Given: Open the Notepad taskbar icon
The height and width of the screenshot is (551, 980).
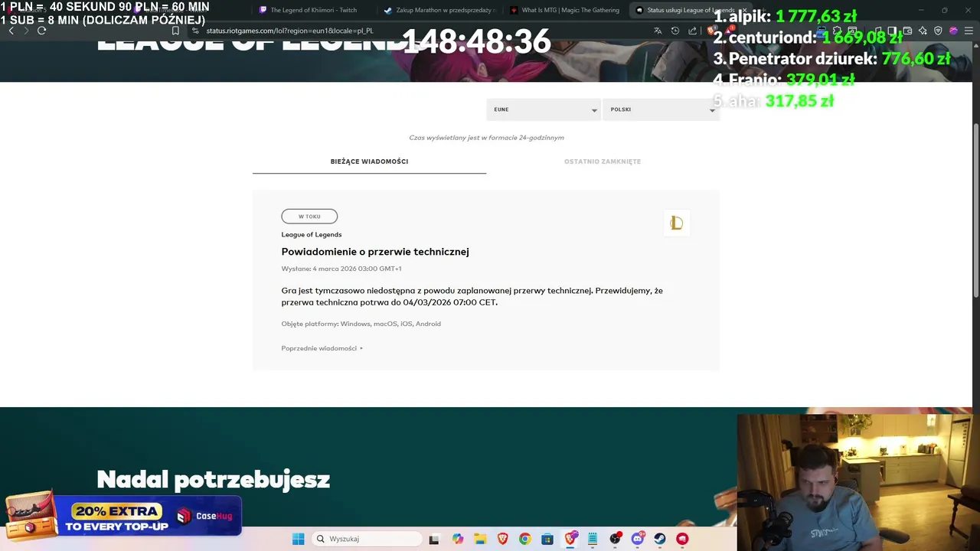Looking at the screenshot, I should [x=593, y=539].
